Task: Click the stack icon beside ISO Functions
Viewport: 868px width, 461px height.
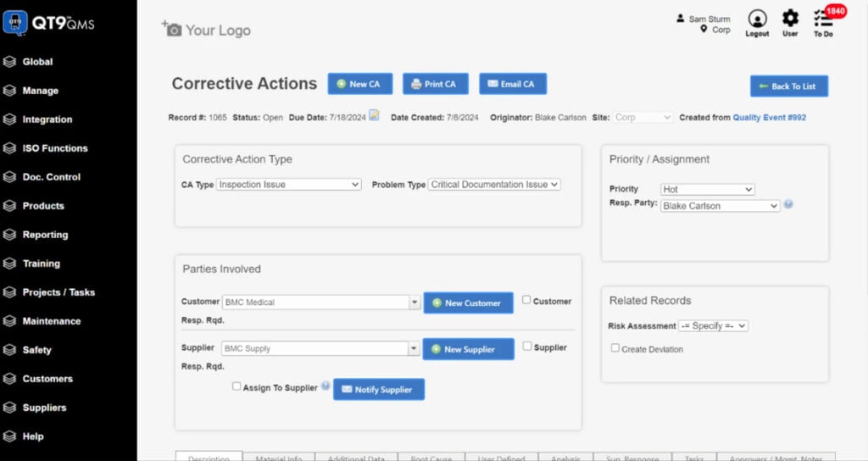Action: (9, 147)
